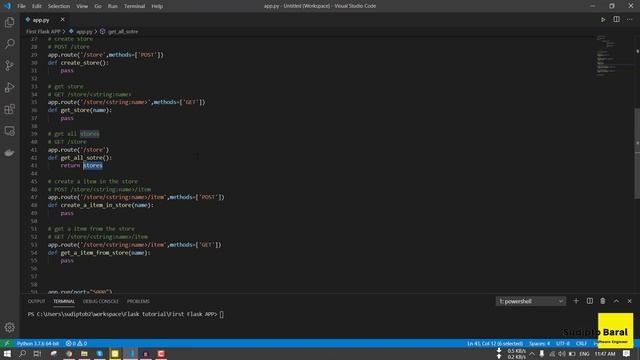Screen dimensions: 640x360
Task: Click 'def get_store(name):' on line 36
Action: (80, 110)
